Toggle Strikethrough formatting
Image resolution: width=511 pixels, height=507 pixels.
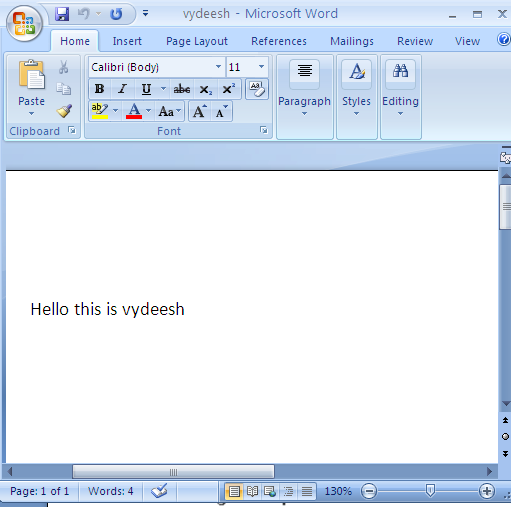182,89
